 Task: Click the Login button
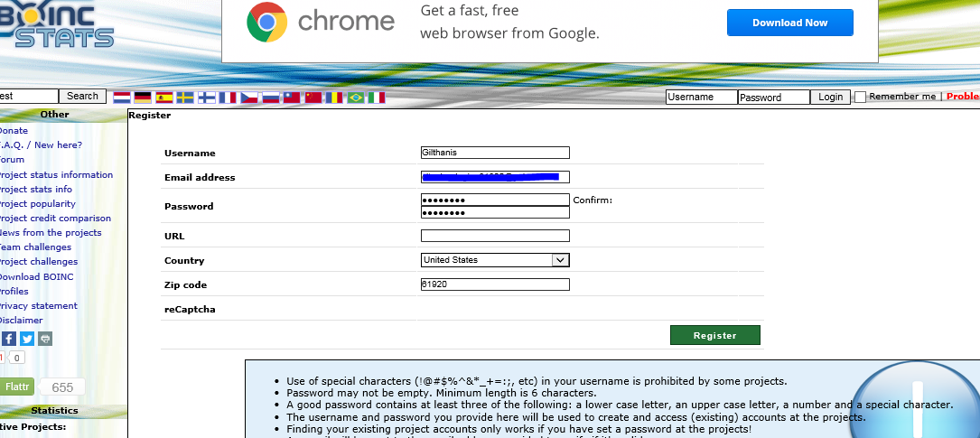tap(830, 97)
